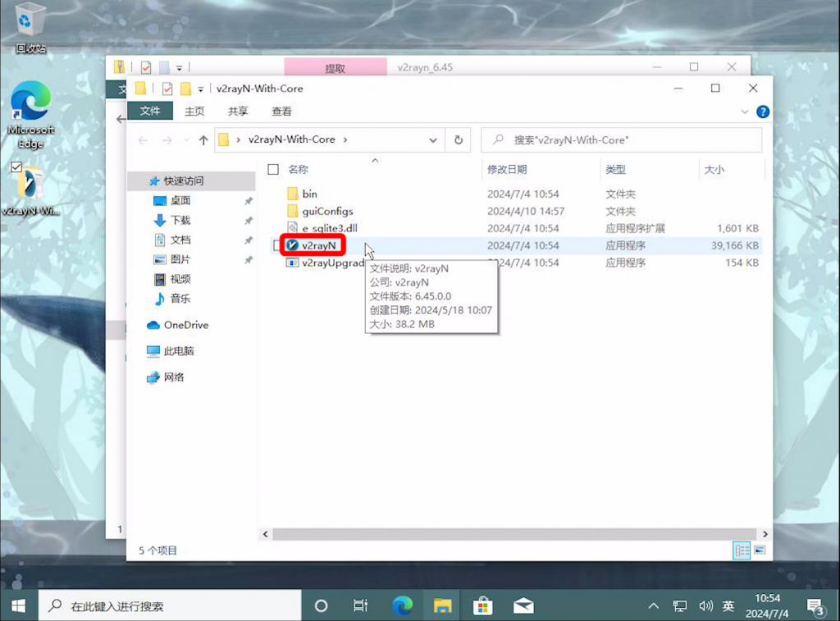
Task: Open the volume control in tray
Action: click(705, 606)
